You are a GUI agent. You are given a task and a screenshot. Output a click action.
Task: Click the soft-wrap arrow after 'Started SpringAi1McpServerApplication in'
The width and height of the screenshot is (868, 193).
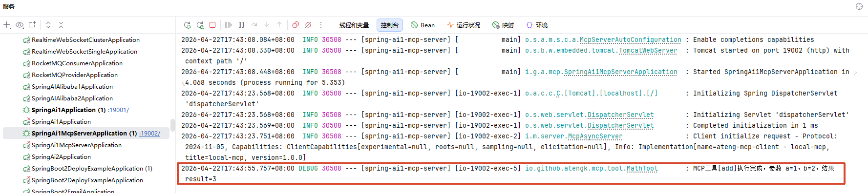coord(855,73)
